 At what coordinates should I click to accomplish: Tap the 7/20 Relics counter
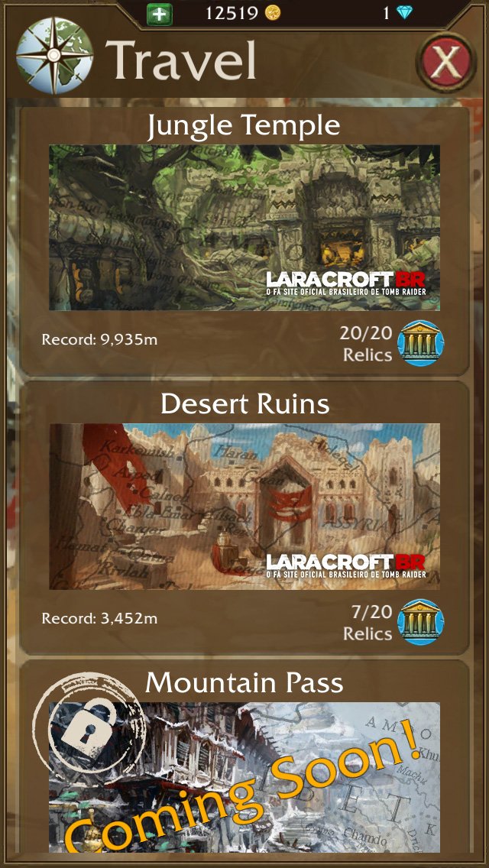click(368, 622)
